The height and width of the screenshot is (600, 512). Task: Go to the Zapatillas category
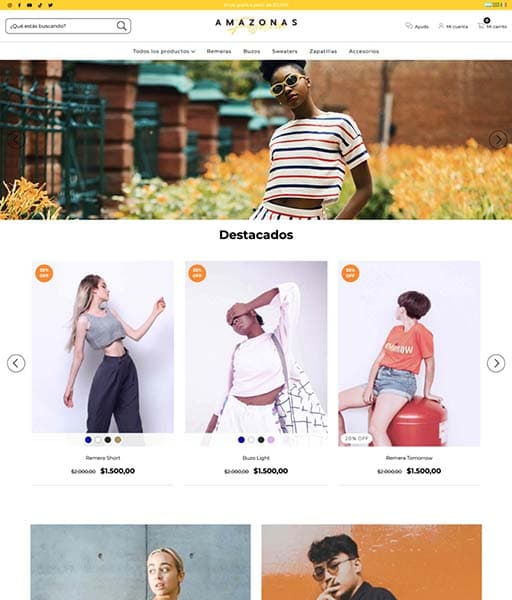tap(323, 51)
